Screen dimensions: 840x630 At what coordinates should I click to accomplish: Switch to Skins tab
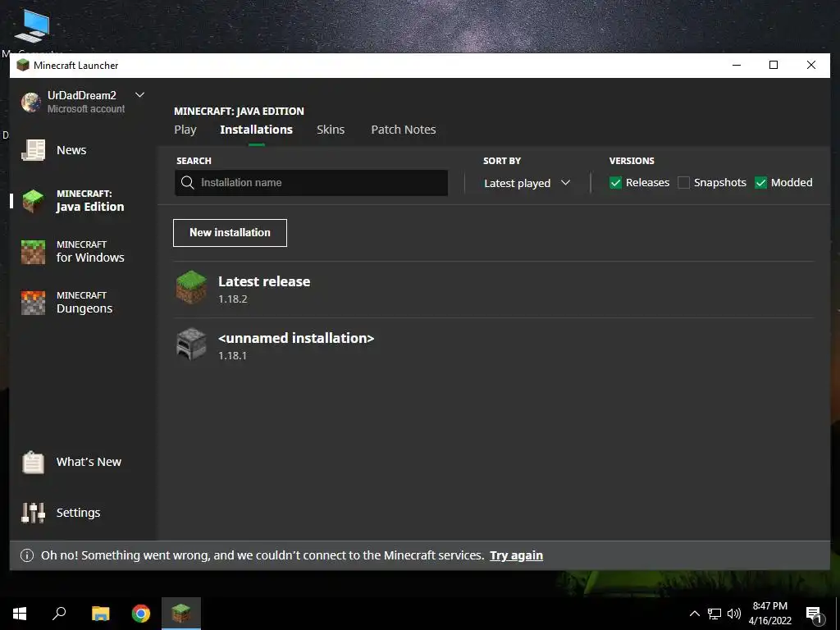pos(331,130)
